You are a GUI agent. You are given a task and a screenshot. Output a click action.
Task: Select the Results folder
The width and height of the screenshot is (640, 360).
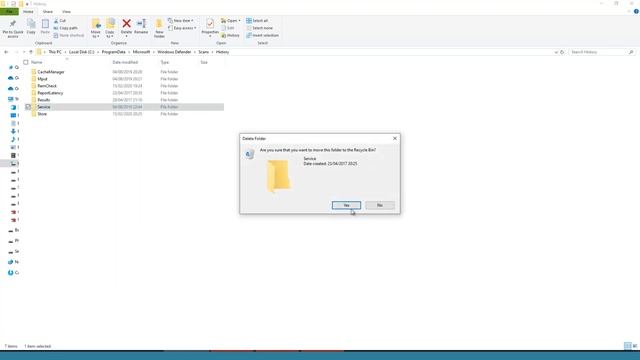[44, 100]
